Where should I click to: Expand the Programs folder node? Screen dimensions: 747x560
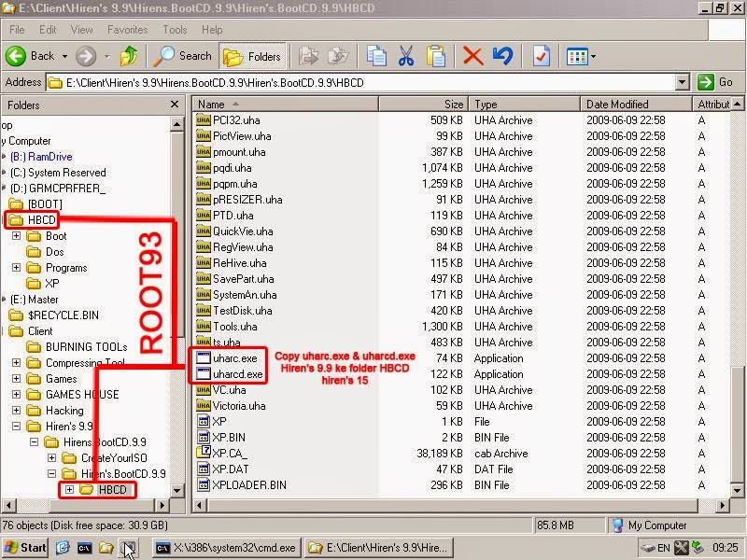tap(16, 268)
